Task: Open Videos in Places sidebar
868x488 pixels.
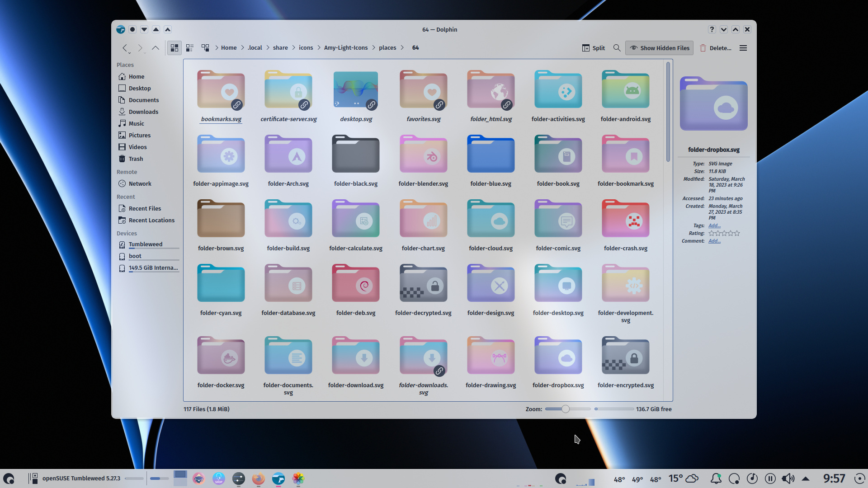Action: (x=148, y=147)
